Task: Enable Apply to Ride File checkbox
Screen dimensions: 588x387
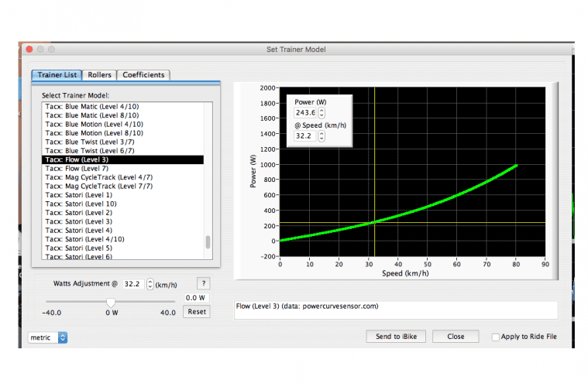Action: 496,337
